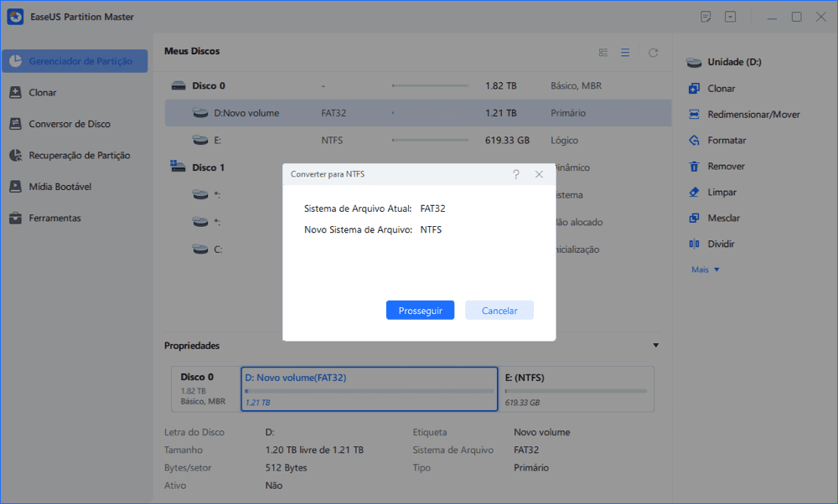Viewport: 838px width, 504px height.
Task: Select the E: NTFS partition row
Action: [418, 140]
